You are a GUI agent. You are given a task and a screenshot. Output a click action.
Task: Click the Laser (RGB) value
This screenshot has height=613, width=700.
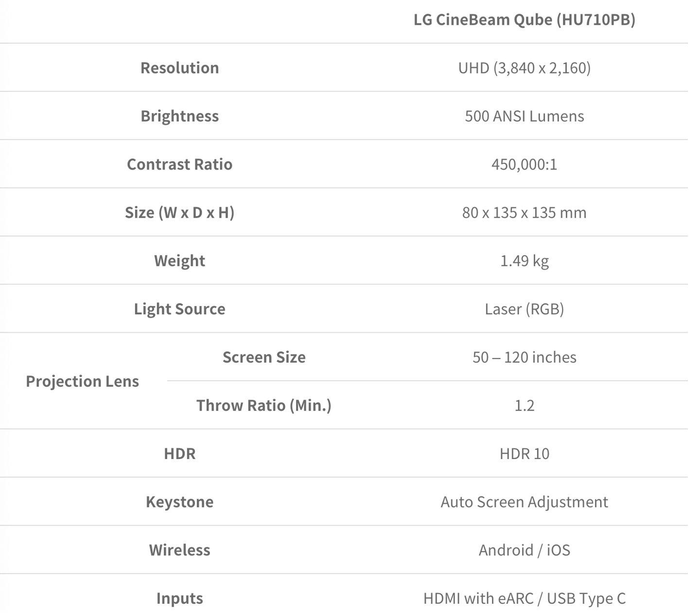pos(525,309)
